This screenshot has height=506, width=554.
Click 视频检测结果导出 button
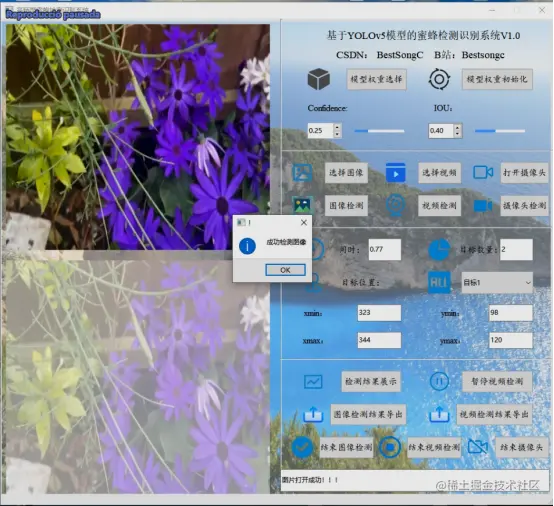pos(494,414)
